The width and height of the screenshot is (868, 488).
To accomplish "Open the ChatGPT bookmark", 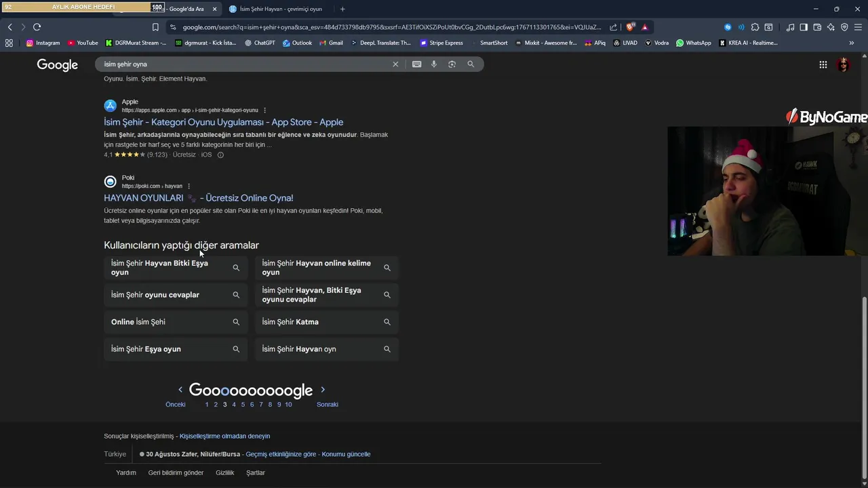I will (x=260, y=43).
